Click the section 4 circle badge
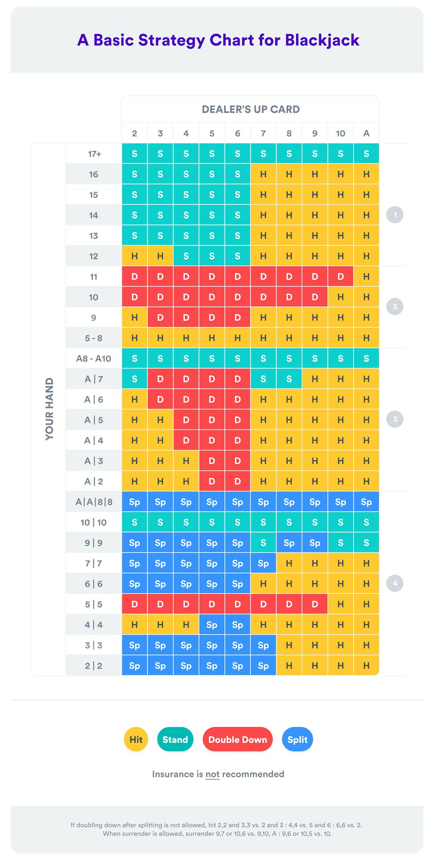Screen dimensions: 434x868 pos(395,583)
